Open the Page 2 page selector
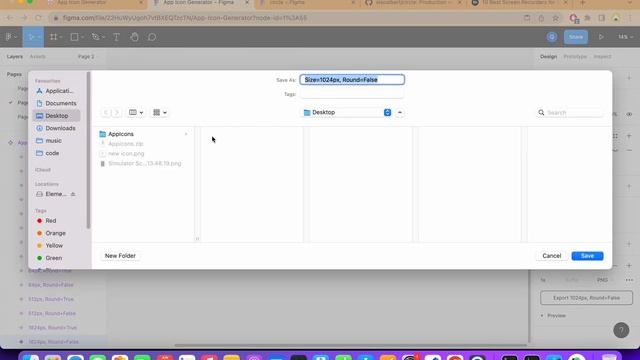Image resolution: width=640 pixels, height=360 pixels. tap(86, 57)
